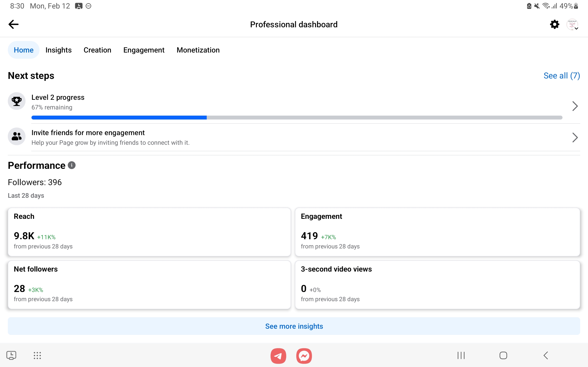Open the recent apps navigation button
Viewport: 588px width, 367px height.
pyautogui.click(x=461, y=356)
